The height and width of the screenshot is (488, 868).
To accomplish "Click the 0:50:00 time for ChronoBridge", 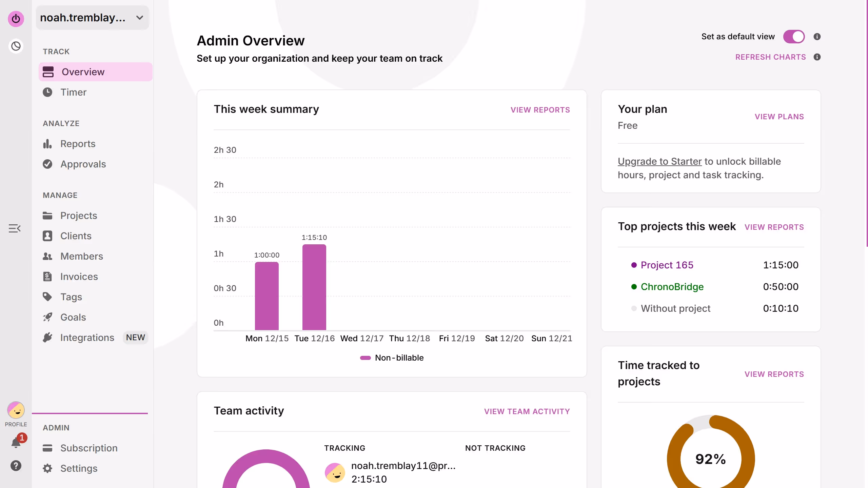I will click(781, 287).
